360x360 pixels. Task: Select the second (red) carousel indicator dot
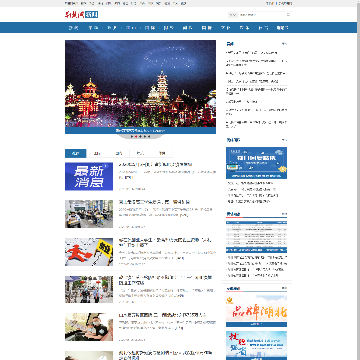(136, 136)
